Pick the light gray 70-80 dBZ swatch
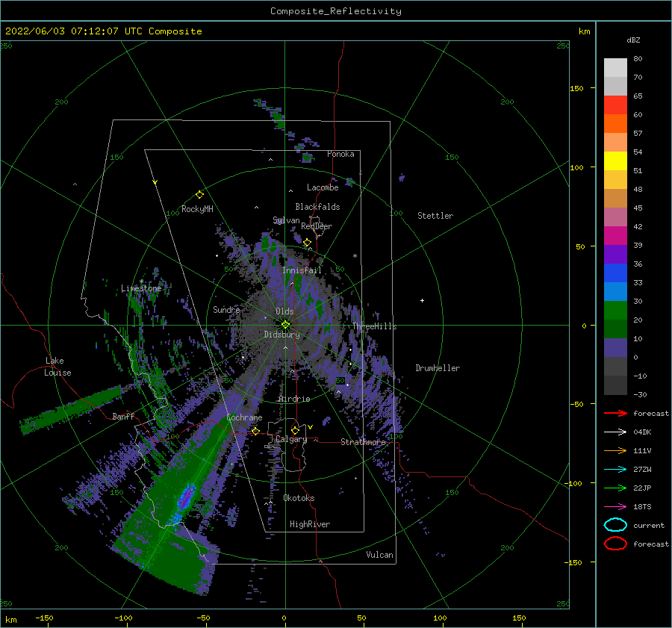This screenshot has width=672, height=628. (615, 68)
